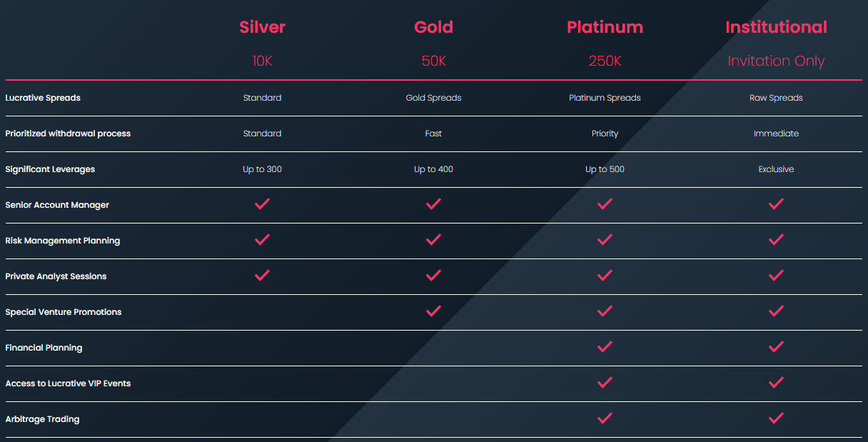Select the Silver plan heading
This screenshot has width=868, height=442.
[x=262, y=27]
